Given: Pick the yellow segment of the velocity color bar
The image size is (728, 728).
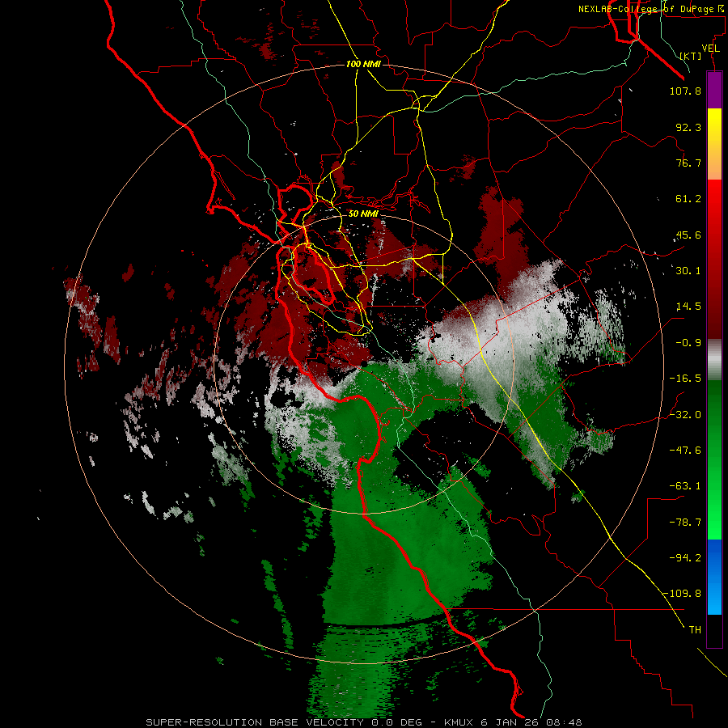Looking at the screenshot, I should [714, 144].
